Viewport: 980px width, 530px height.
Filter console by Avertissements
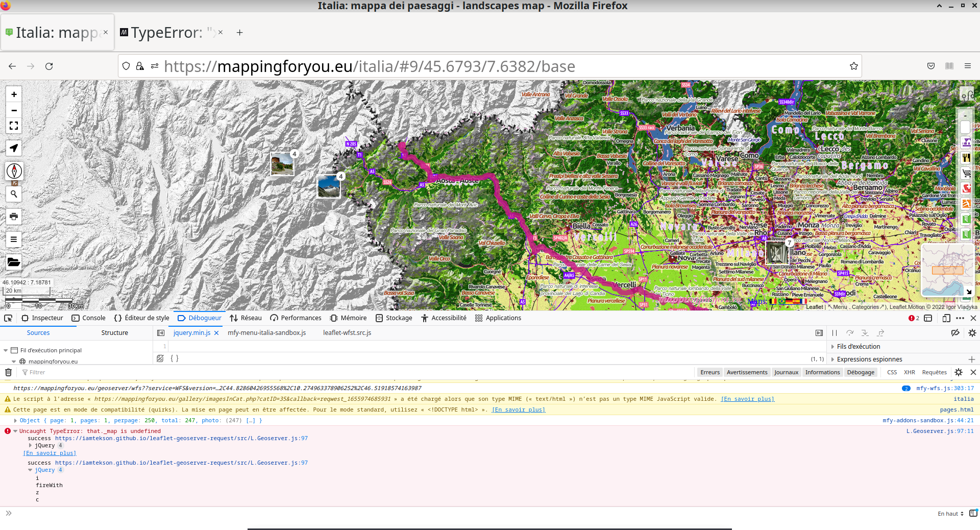[747, 372]
